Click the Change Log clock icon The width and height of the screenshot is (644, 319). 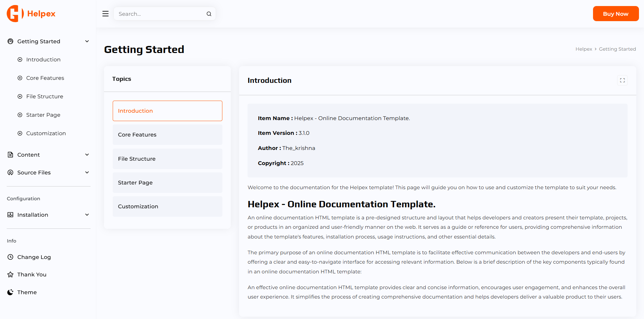pos(10,257)
